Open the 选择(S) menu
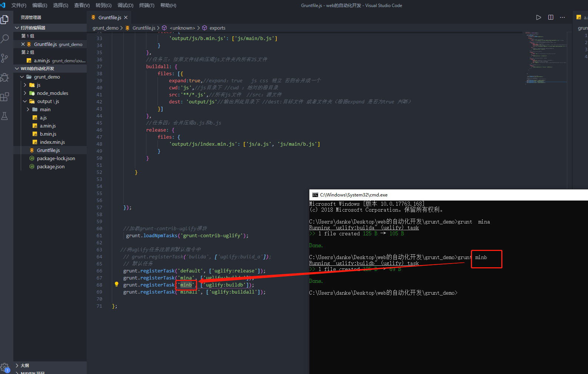 [61, 5]
